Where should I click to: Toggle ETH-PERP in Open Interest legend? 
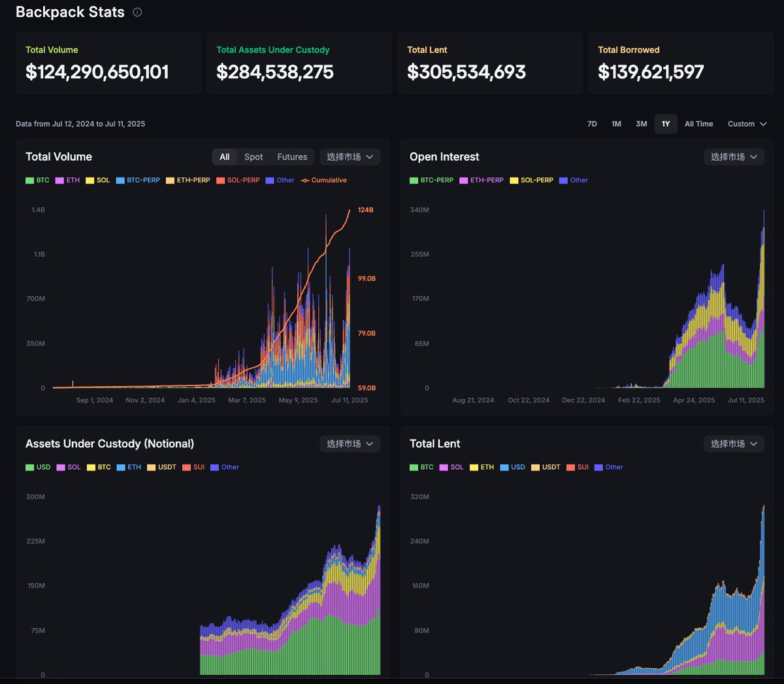click(482, 180)
